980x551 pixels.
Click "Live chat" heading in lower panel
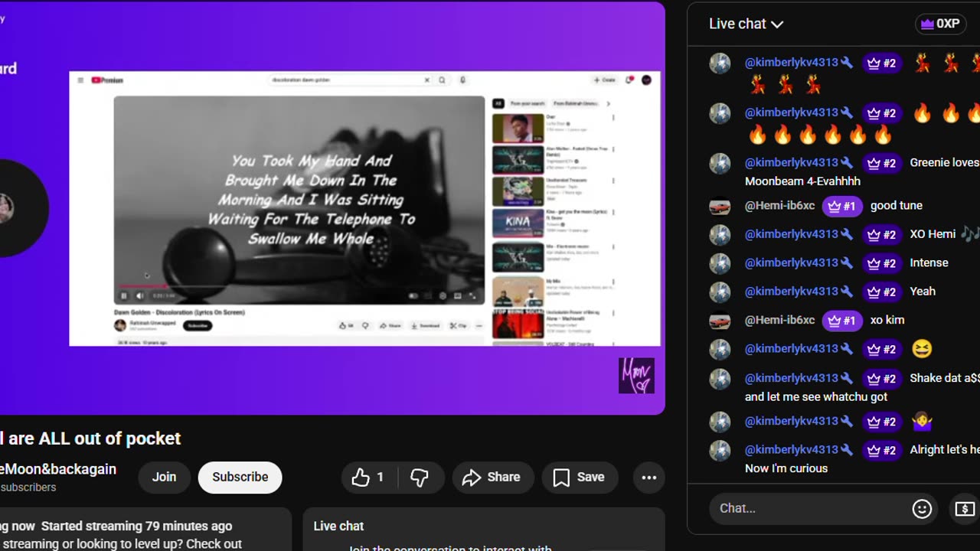(x=338, y=526)
